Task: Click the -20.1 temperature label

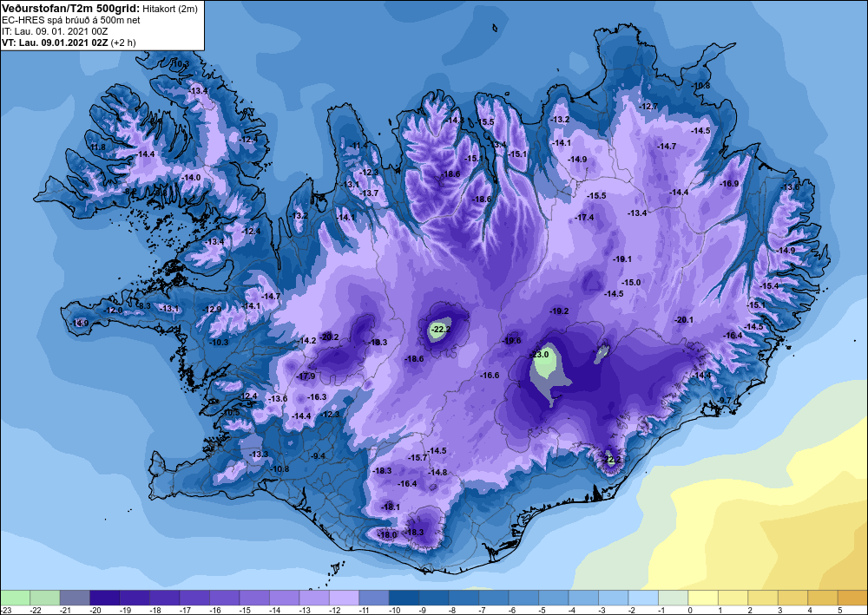Action: (684, 320)
